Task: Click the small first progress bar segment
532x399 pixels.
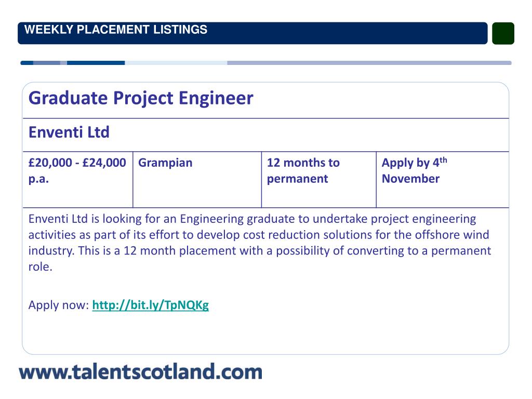Action: pyautogui.click(x=27, y=63)
